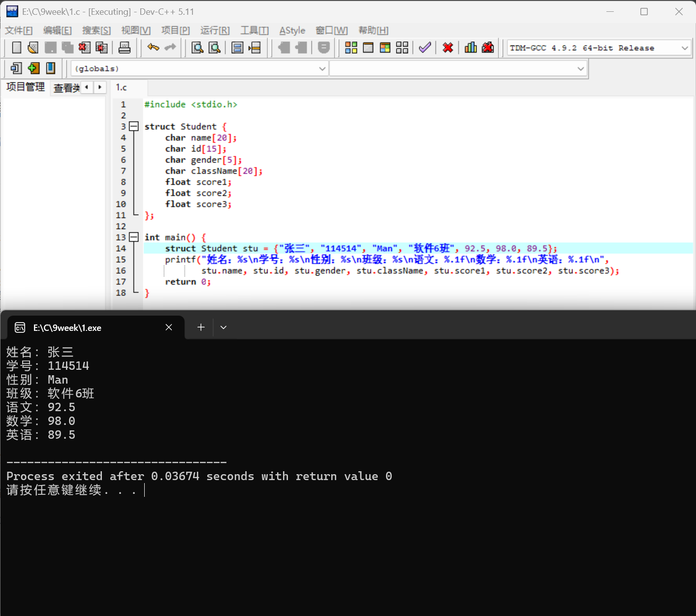Click Toggle Bookmarks green plus icon

[33, 68]
